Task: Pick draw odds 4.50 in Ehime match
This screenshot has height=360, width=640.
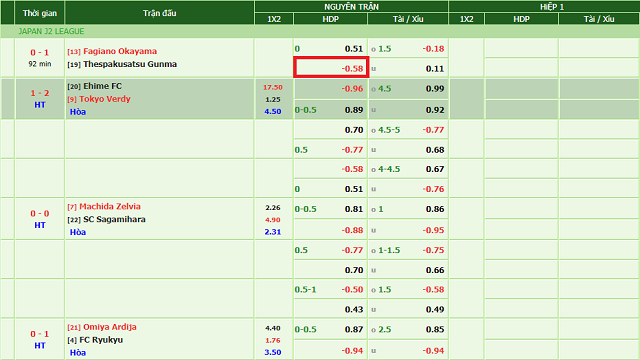Action: (273, 111)
